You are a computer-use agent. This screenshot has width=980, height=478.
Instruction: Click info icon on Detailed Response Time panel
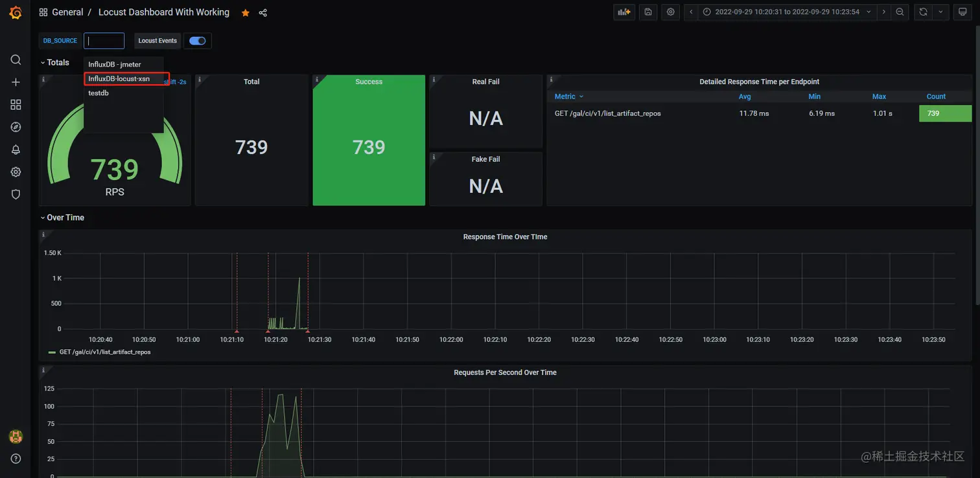[x=551, y=80]
